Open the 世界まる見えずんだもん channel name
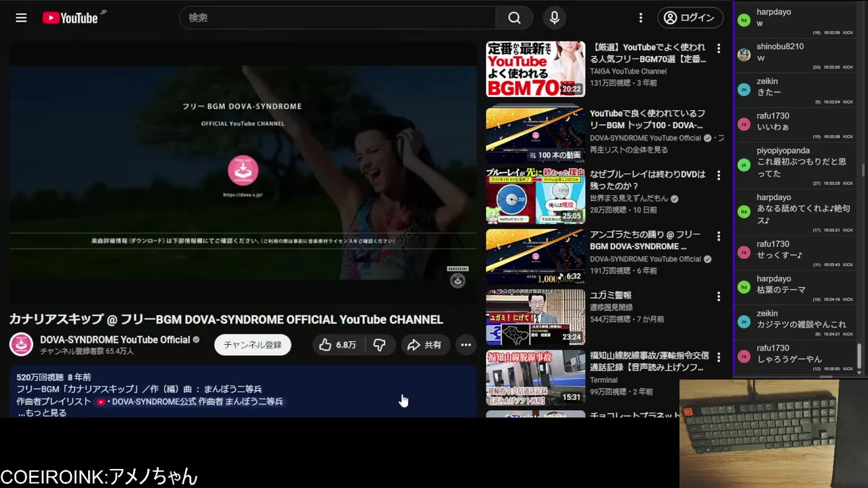This screenshot has width=868, height=488. pyautogui.click(x=629, y=199)
